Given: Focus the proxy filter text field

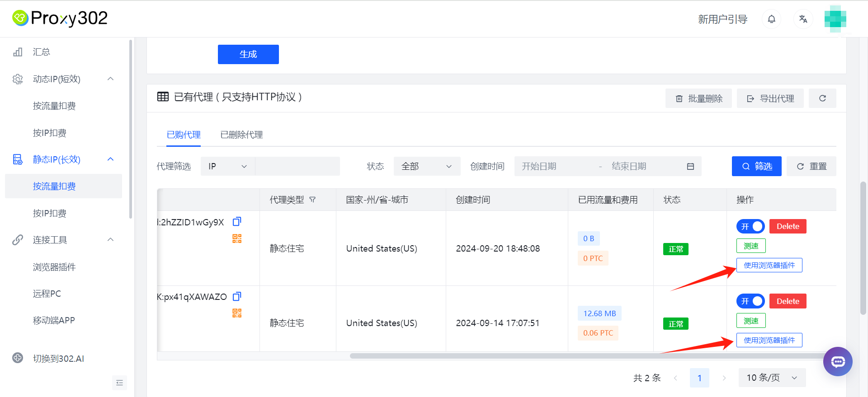Looking at the screenshot, I should point(297,166).
